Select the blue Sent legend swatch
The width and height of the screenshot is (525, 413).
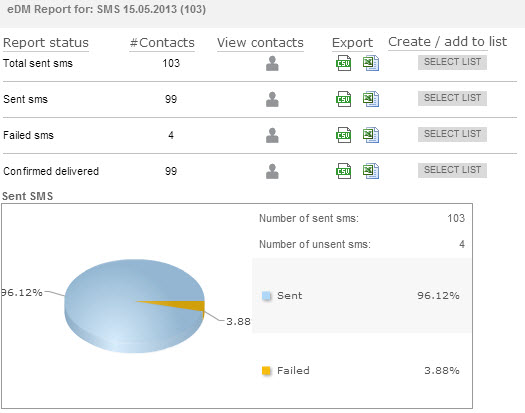266,296
